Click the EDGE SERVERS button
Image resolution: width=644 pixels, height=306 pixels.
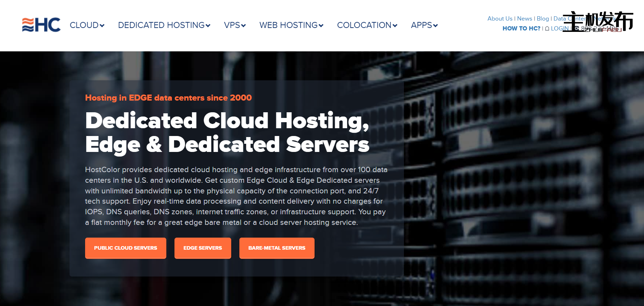point(202,248)
